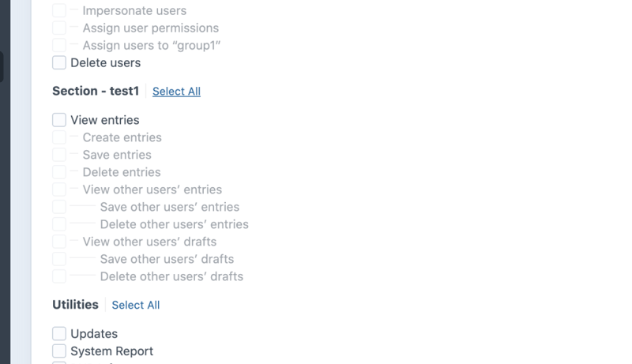Tick the Assign users to "group1" checkbox

tap(59, 46)
